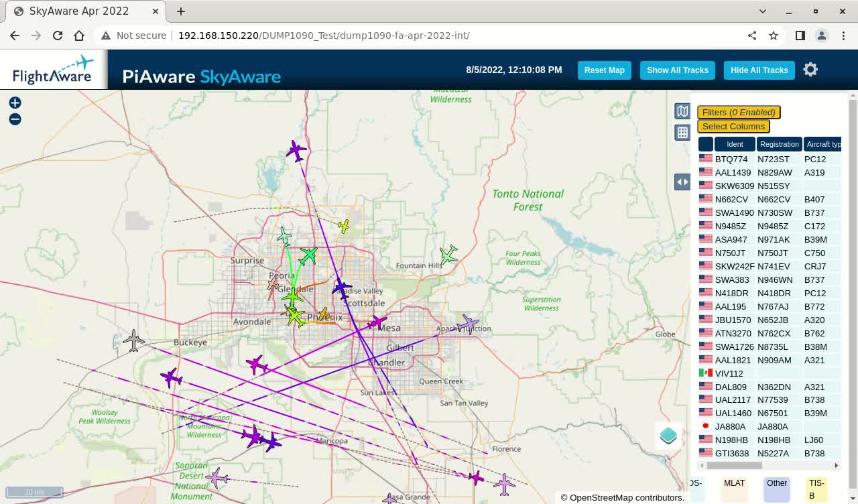Screen dimensions: 858x504
Task: Click the table grid view icon
Action: pos(682,132)
